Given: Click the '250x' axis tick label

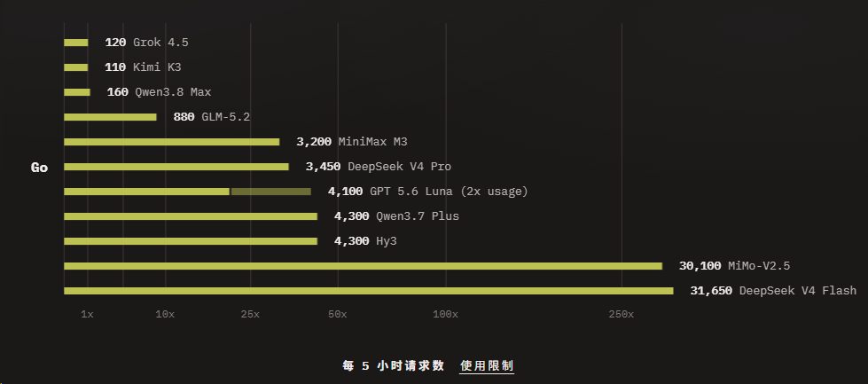Looking at the screenshot, I should coord(622,314).
